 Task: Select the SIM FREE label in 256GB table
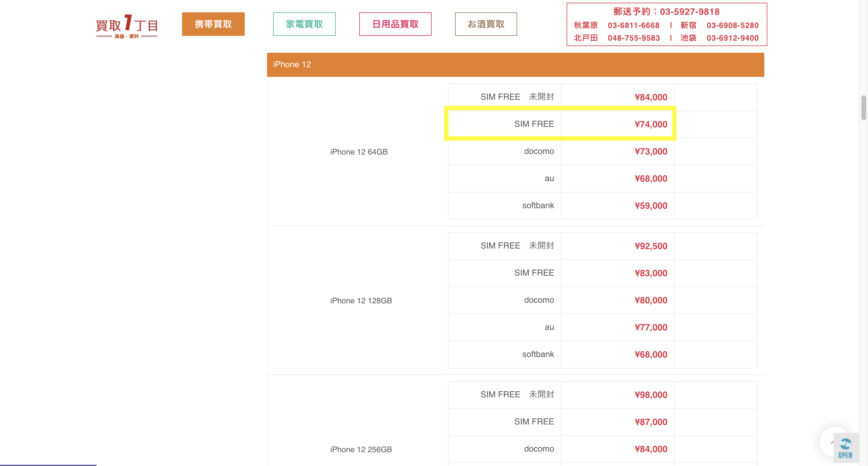(534, 421)
